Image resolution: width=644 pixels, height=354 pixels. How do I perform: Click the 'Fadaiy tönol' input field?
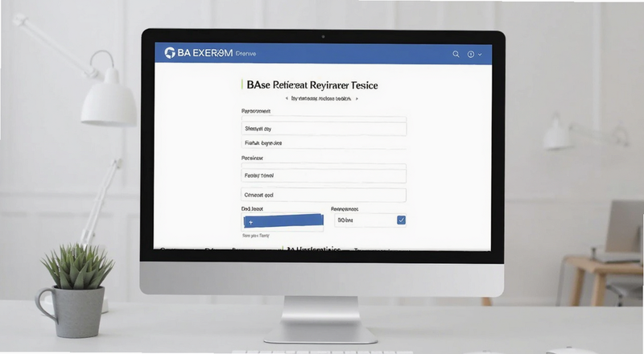click(324, 175)
